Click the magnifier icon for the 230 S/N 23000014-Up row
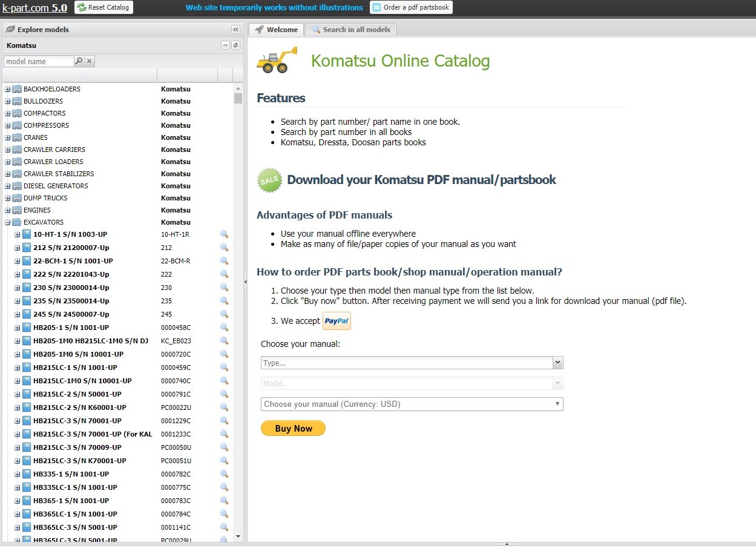Viewport: 756px width, 557px height. click(224, 288)
